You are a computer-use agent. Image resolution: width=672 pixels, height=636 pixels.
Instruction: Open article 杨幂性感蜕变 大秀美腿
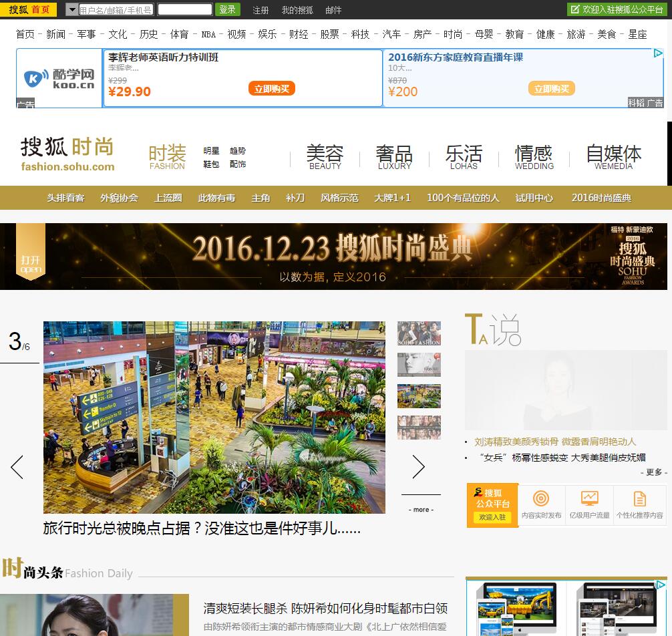[x=562, y=458]
